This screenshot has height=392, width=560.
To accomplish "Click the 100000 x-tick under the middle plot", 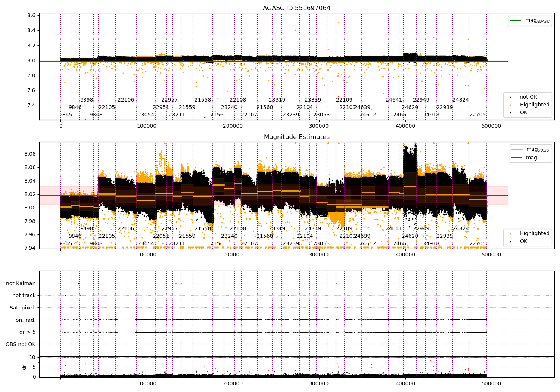I will (x=147, y=255).
